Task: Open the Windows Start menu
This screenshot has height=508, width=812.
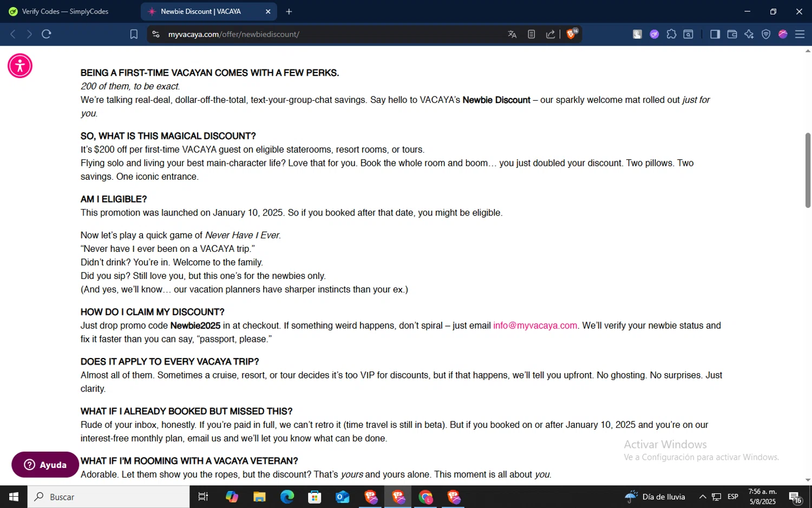Action: [14, 497]
